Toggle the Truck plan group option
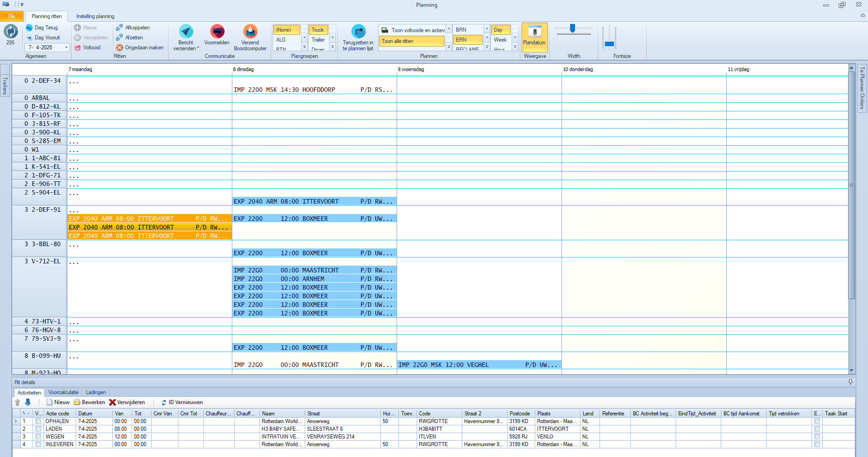 coord(318,30)
